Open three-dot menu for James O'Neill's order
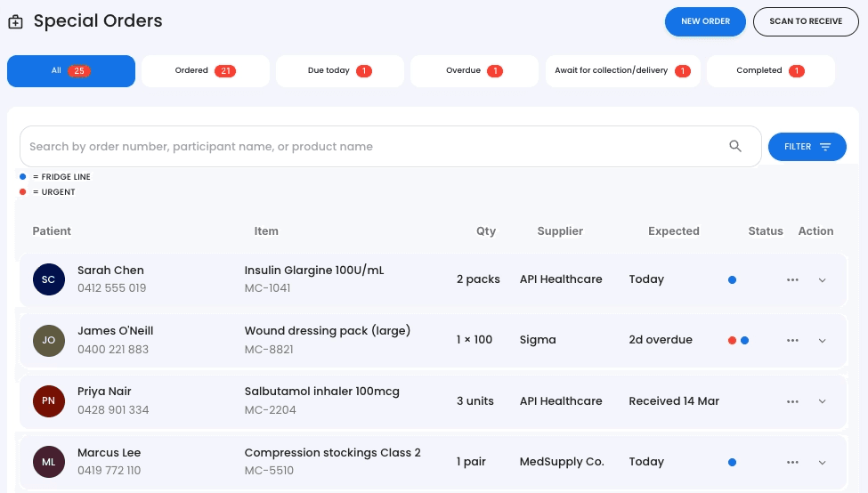This screenshot has width=868, height=493. [x=792, y=340]
